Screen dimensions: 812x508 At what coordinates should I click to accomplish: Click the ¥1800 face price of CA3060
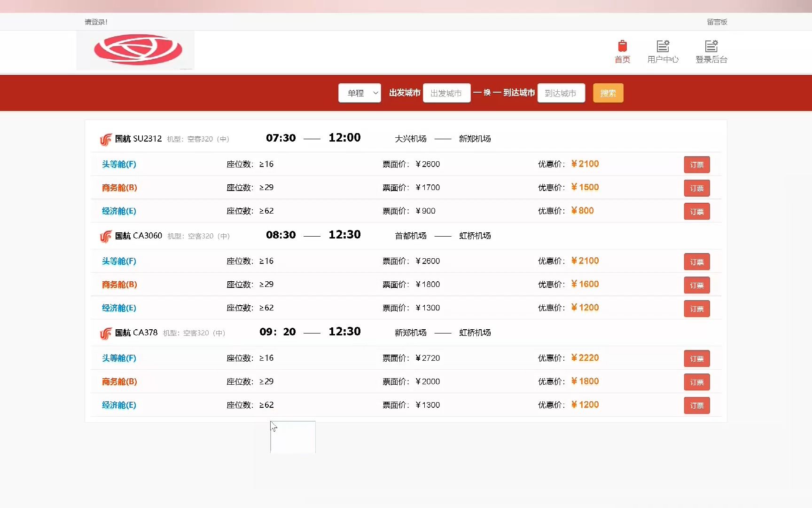428,285
